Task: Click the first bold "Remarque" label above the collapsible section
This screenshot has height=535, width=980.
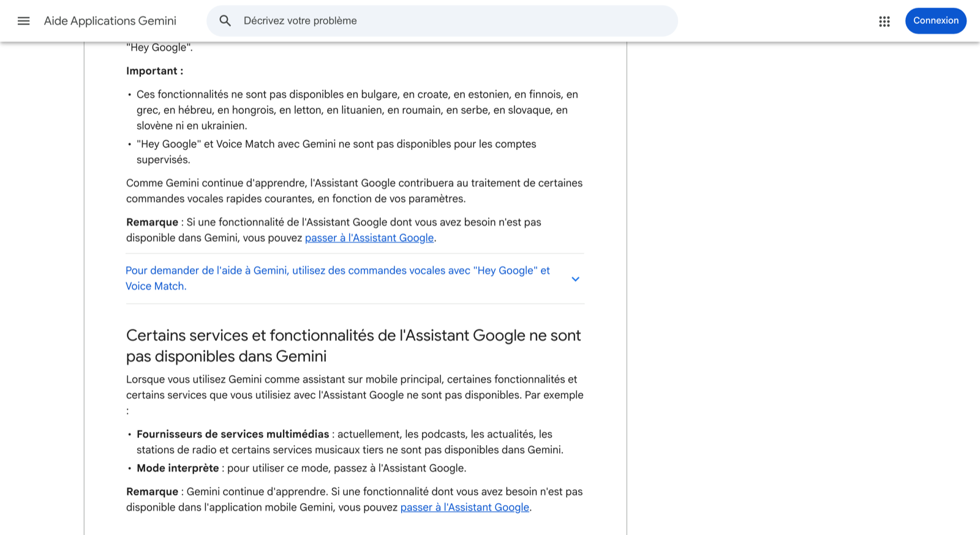Action: 152,222
